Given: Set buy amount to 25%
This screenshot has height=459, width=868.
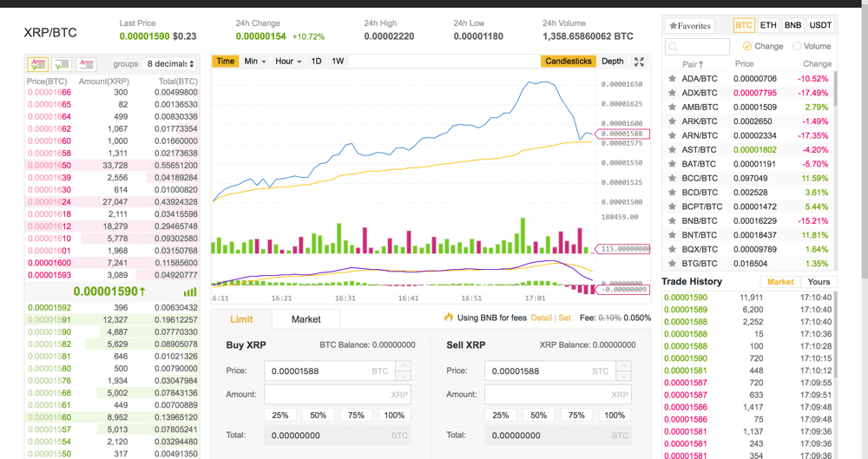Looking at the screenshot, I should pos(280,416).
